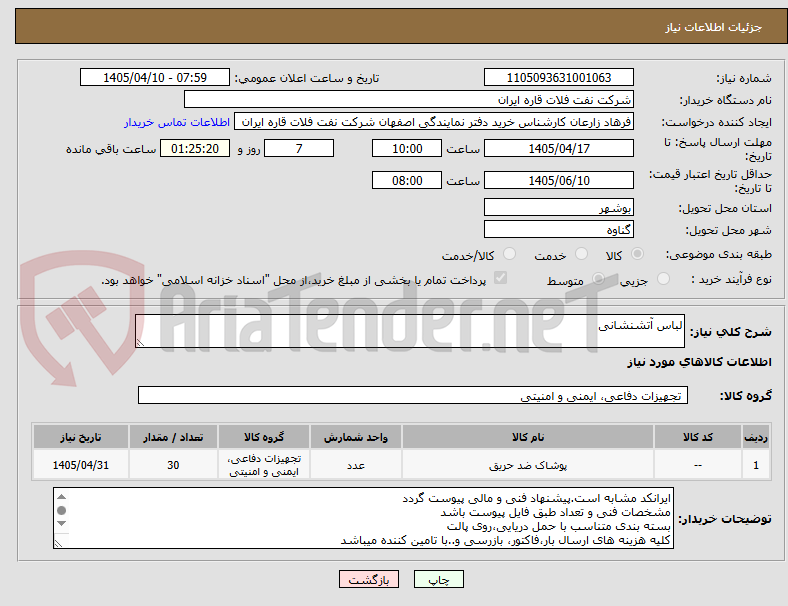788x606 pixels.
Task: Click the resize handle of description textarea
Action: pyautogui.click(x=140, y=343)
